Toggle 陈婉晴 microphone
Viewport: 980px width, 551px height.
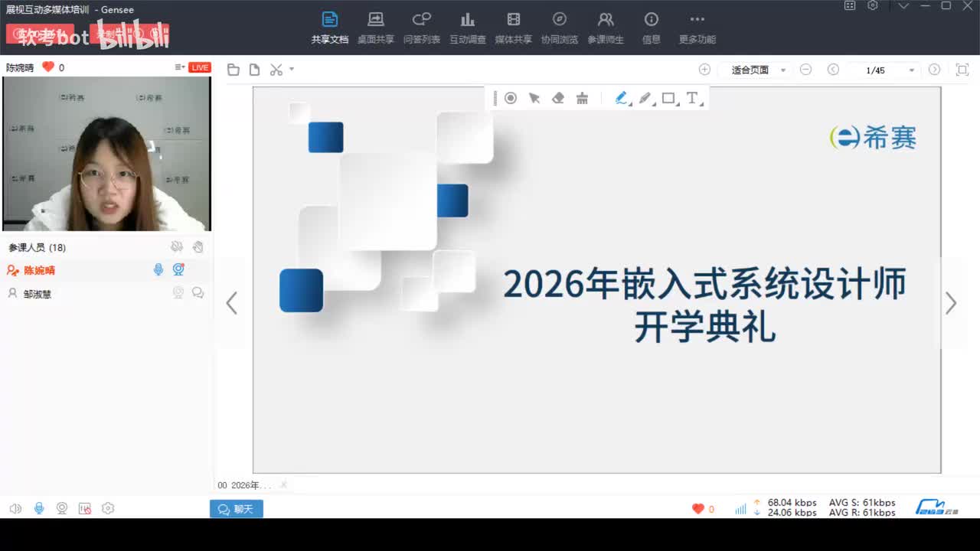coord(158,269)
